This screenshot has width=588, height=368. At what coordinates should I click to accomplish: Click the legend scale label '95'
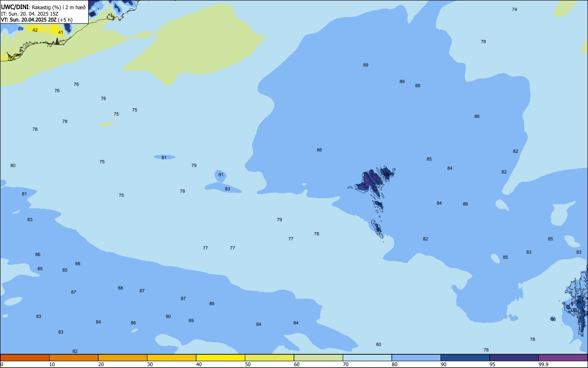tap(492, 364)
